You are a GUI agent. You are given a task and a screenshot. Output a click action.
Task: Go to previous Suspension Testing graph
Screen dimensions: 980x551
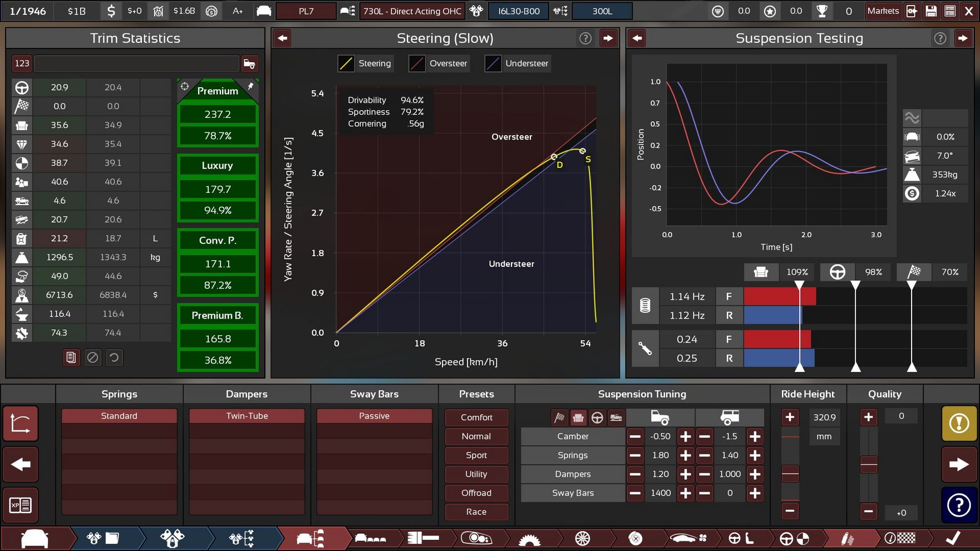click(637, 38)
